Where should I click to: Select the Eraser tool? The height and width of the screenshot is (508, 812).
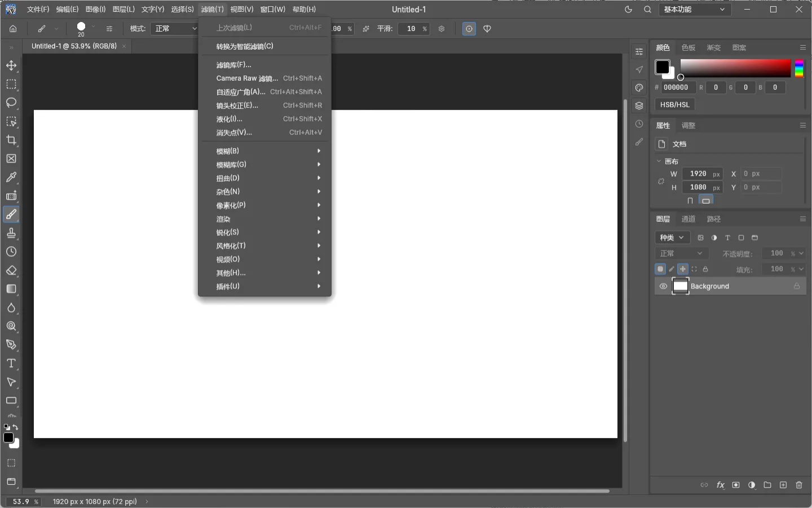pyautogui.click(x=11, y=270)
